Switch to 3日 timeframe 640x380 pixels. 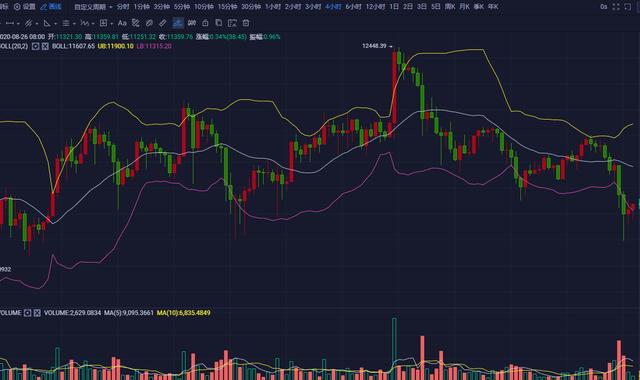[x=422, y=7]
